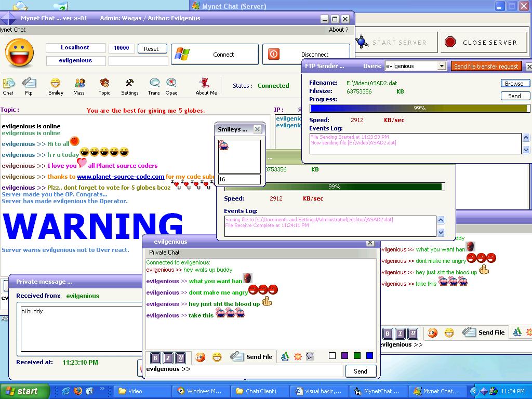Toggle bold in private chat window
This screenshot has height=399, width=532.
click(155, 357)
